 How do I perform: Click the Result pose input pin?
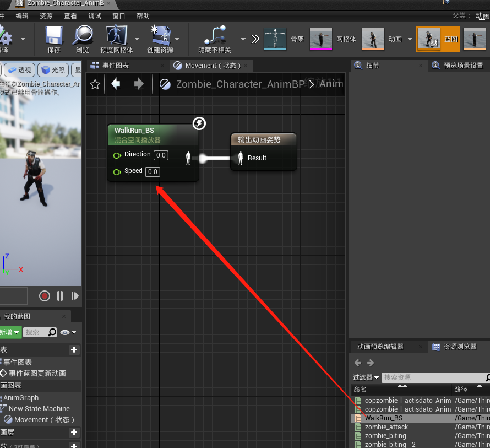pos(240,158)
